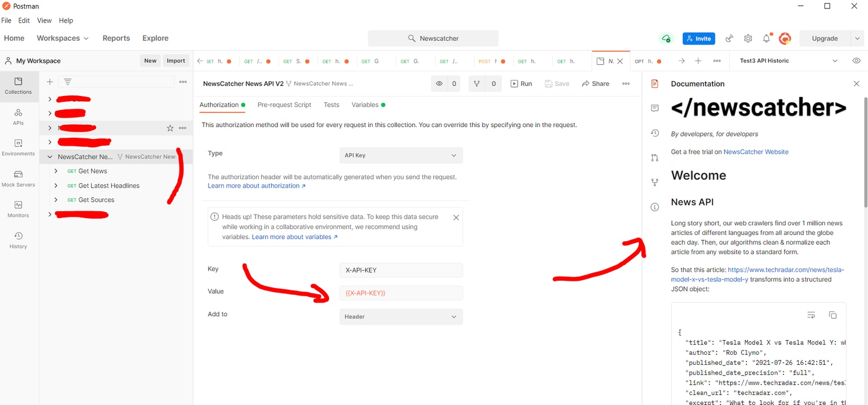Share the collection
The width and height of the screenshot is (868, 405).
tap(596, 84)
